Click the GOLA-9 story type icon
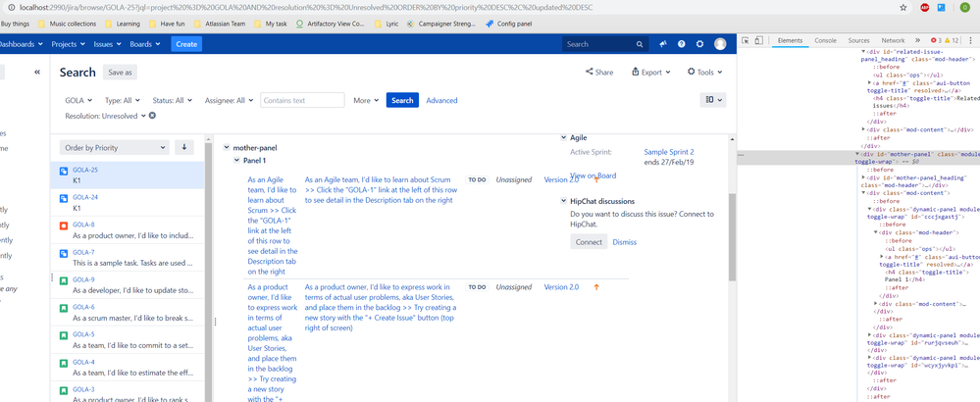Viewport: 980px width, 402px height. pos(64,280)
